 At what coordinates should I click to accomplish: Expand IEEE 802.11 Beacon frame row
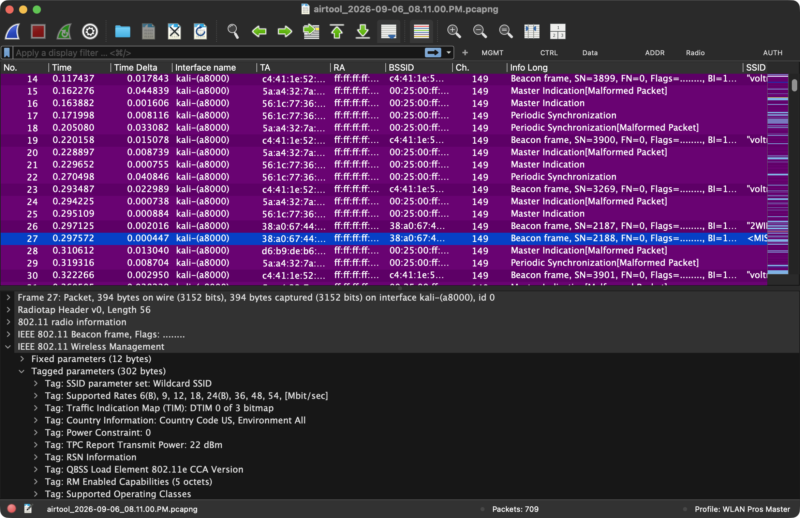[x=8, y=334]
